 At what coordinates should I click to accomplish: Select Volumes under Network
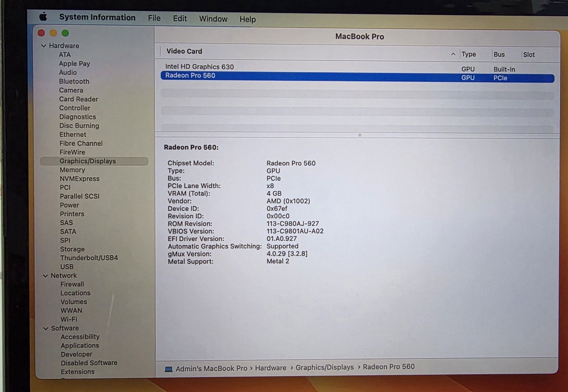pyautogui.click(x=74, y=302)
